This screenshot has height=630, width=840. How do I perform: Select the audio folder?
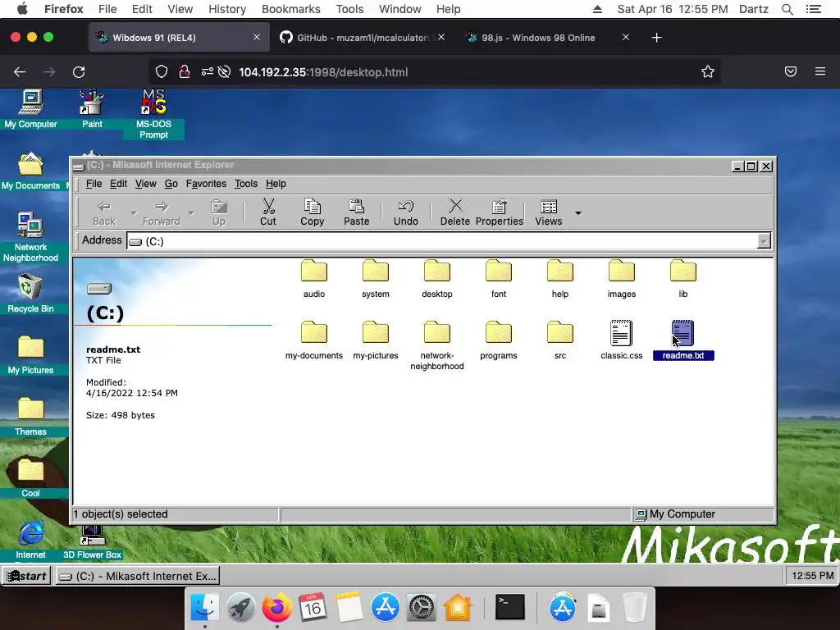tap(314, 279)
